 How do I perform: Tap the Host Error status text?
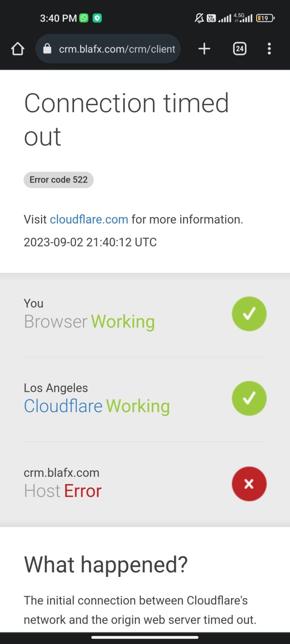click(x=63, y=491)
